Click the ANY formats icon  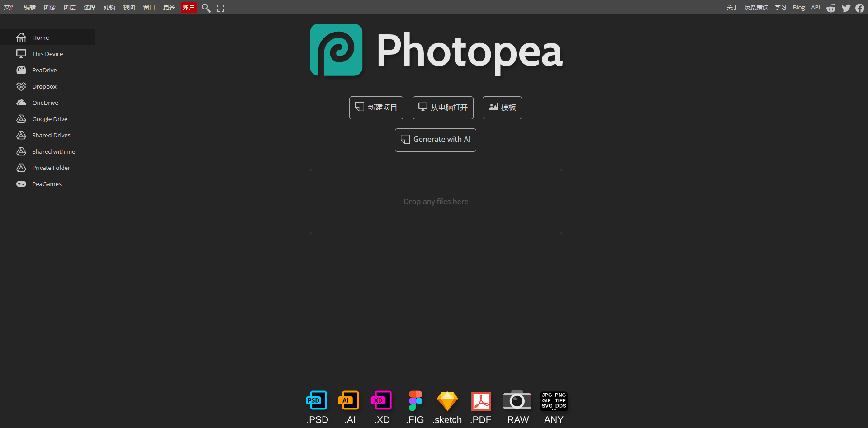click(554, 400)
